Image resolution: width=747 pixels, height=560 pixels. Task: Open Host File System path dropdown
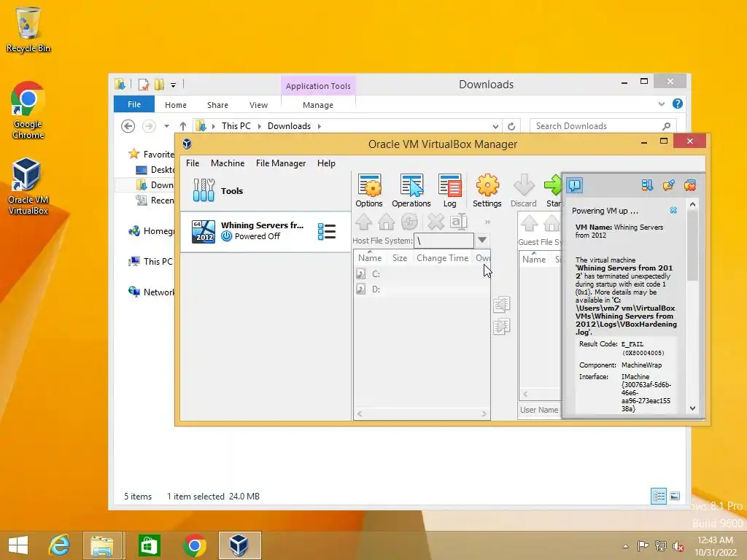tap(482, 240)
